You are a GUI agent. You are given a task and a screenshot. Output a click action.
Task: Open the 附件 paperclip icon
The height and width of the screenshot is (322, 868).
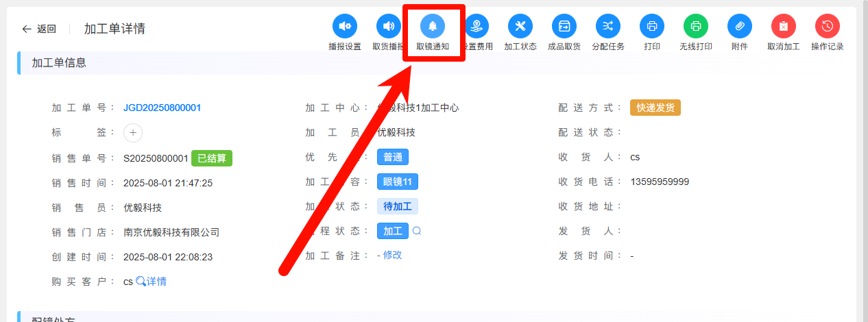(x=740, y=27)
